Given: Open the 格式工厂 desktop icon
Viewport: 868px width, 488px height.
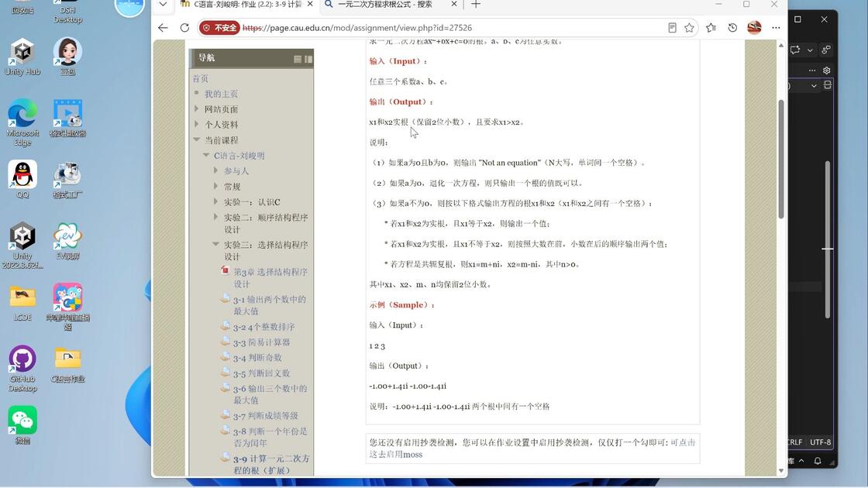Looking at the screenshot, I should point(67,179).
